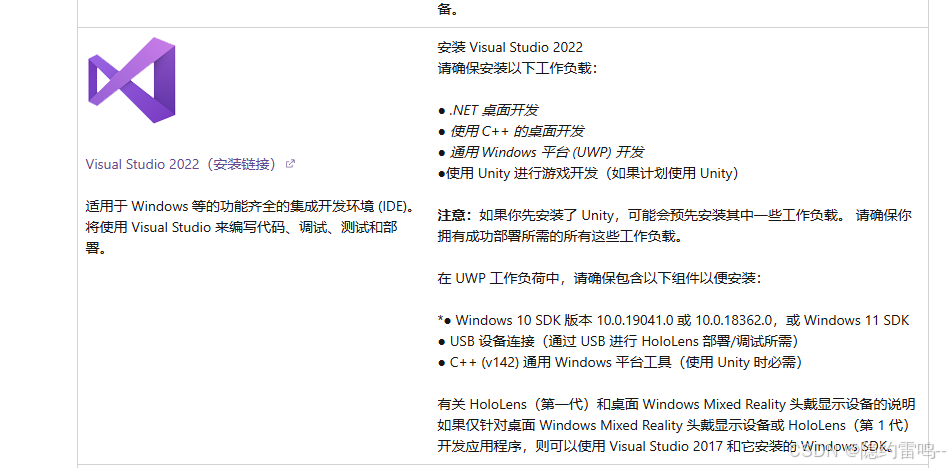Click line 有关 HoloLens（第一代）和桌面 Windows Mixed Reality

676,404
